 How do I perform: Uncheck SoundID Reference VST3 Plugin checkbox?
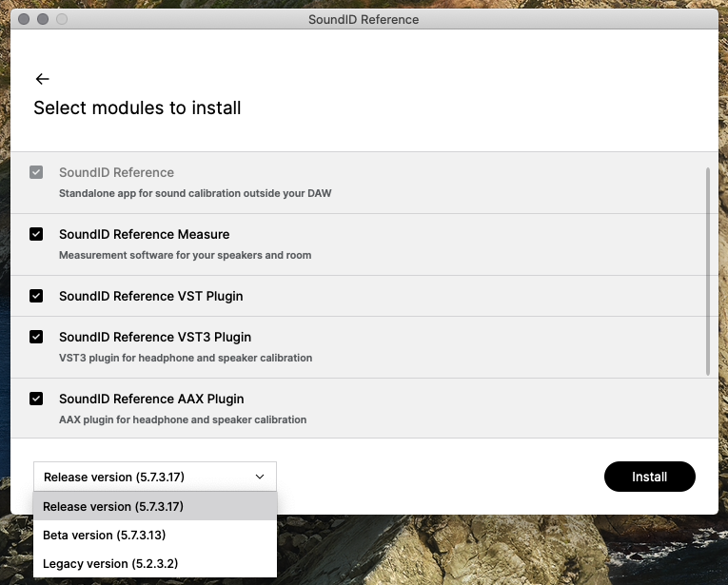pyautogui.click(x=36, y=337)
